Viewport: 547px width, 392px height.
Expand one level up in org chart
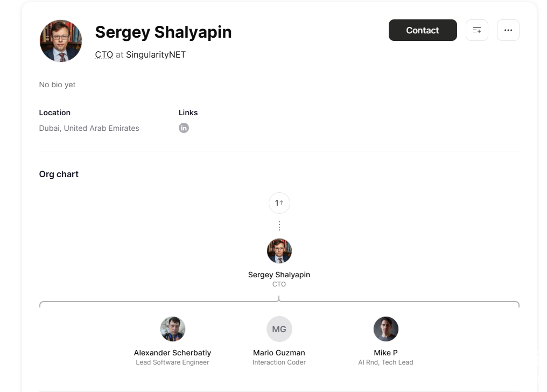coord(279,203)
